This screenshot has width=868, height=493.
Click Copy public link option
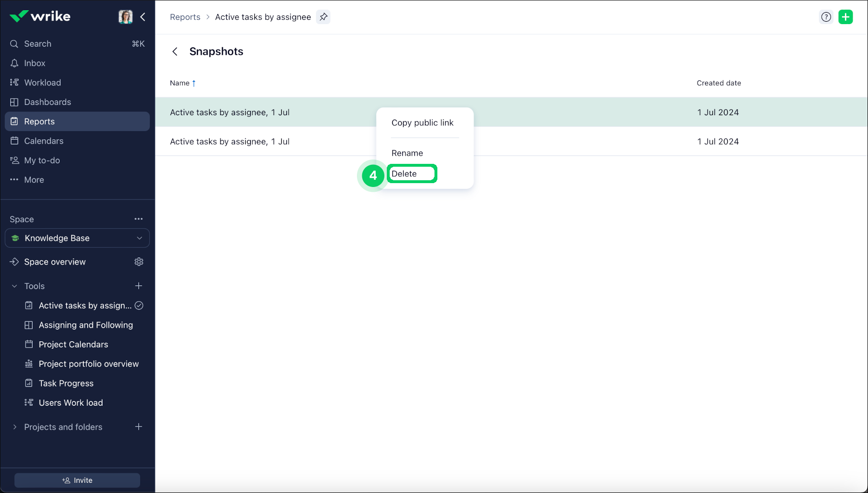(422, 123)
